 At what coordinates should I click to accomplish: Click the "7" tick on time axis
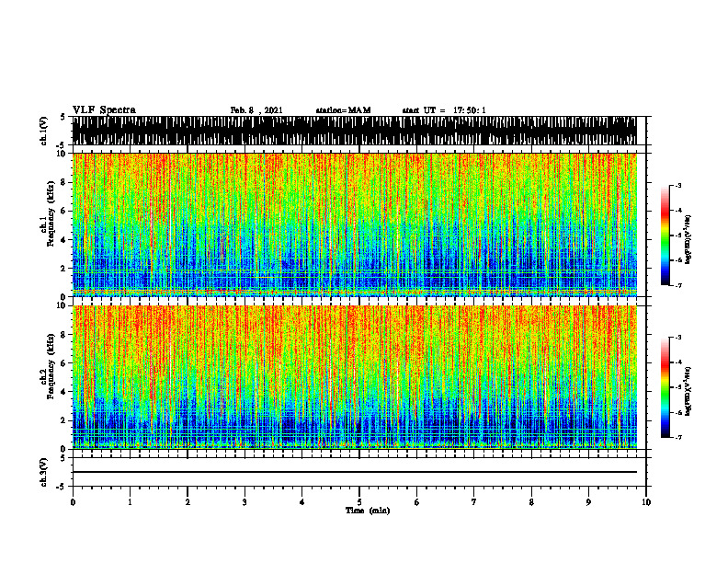[474, 502]
